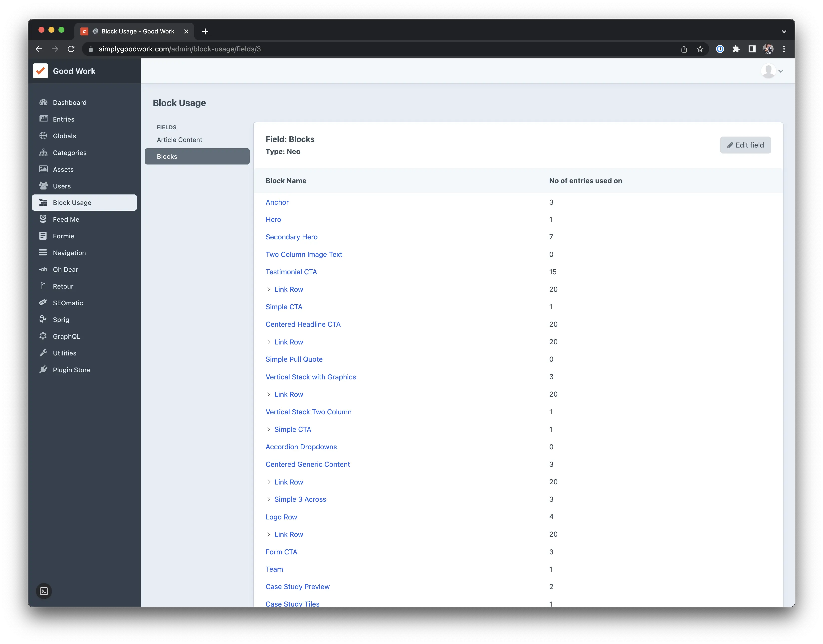Open the Plugin Store plug icon

coord(43,369)
